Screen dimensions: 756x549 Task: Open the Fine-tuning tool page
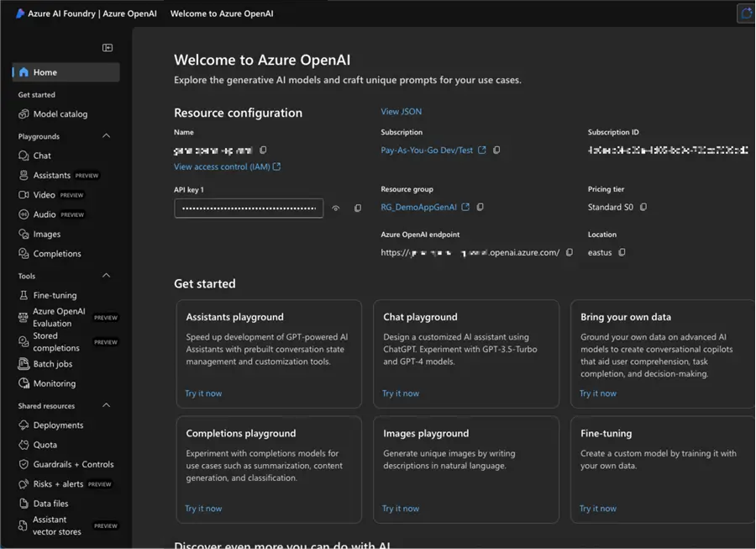click(55, 296)
